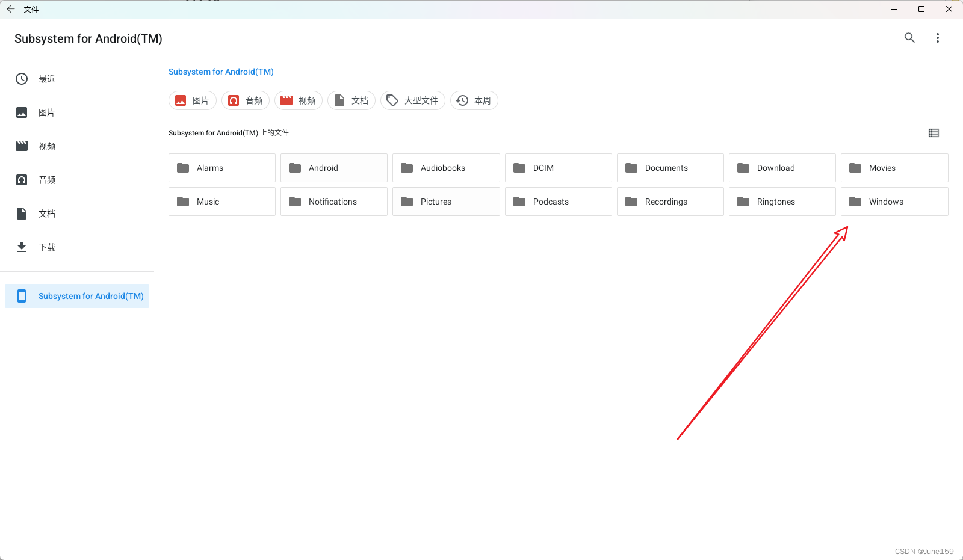963x560 pixels.
Task: Open the 最近 (Recent) sidebar item
Action: 77,79
